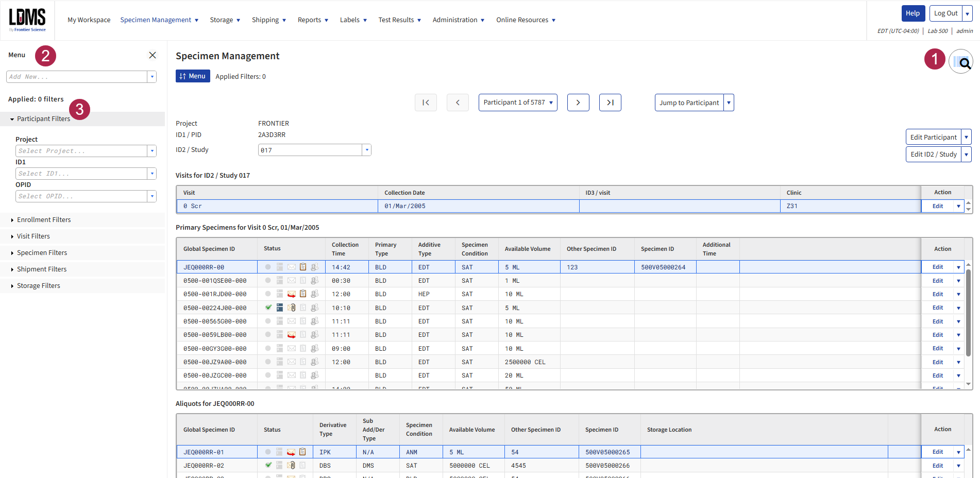Click storage icon for 0500-00224J00-000
Screen dimensions: 980x478
point(280,308)
